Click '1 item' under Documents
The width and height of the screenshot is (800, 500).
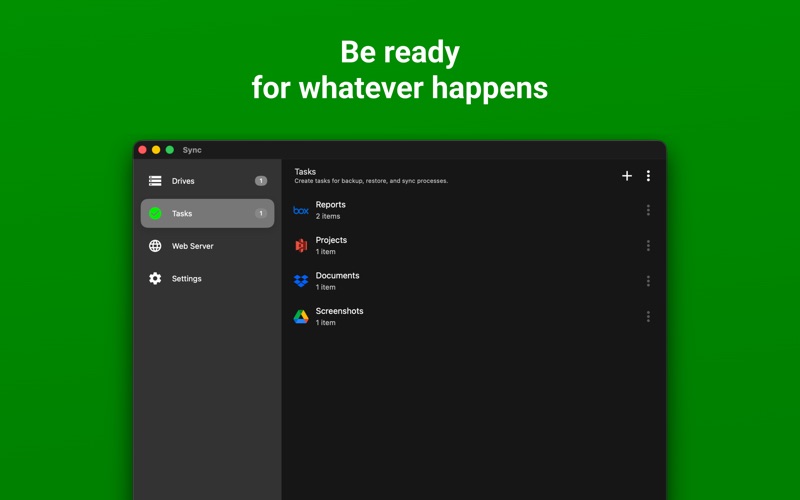326,287
